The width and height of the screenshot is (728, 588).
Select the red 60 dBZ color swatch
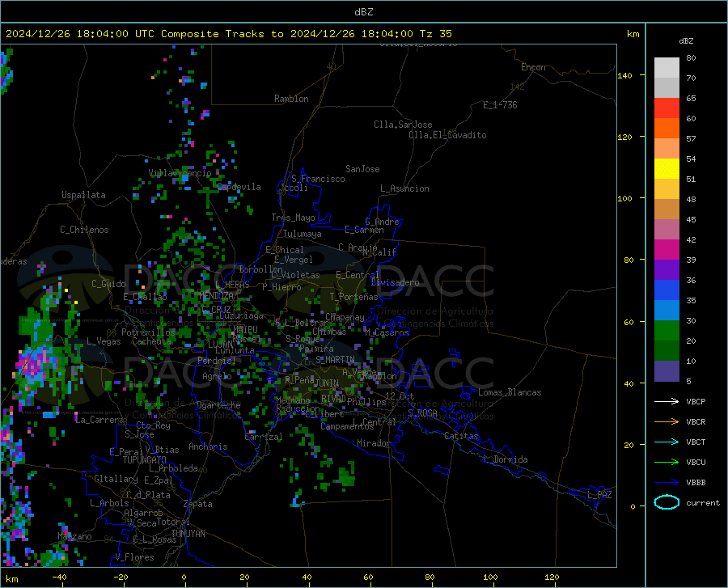[667, 108]
